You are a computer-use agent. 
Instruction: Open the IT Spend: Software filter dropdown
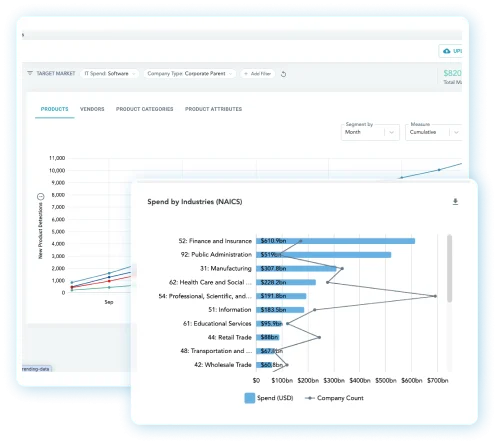(x=109, y=74)
